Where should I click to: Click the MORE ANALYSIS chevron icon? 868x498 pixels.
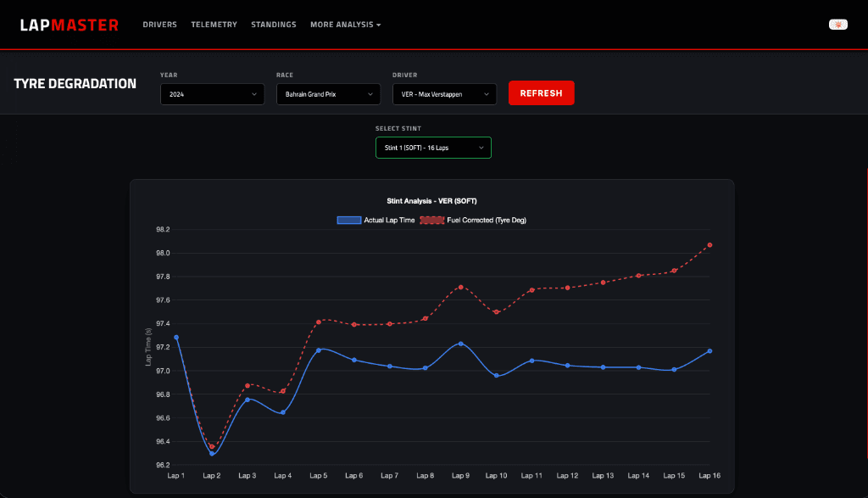(x=379, y=25)
